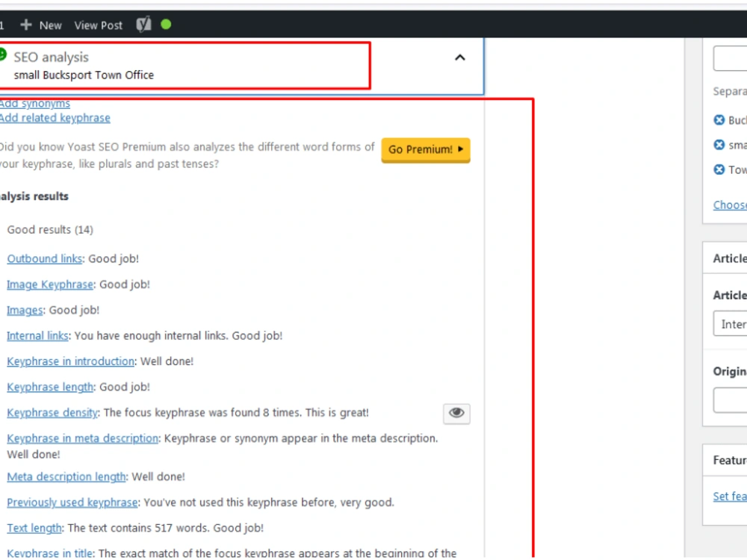Click the Article panel heading in sidebar
This screenshot has width=747, height=560.
click(x=730, y=258)
